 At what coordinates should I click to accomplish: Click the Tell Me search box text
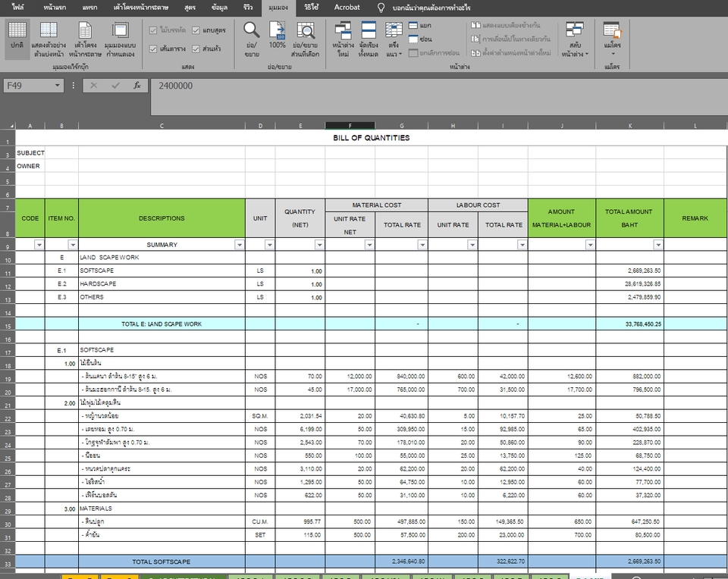coord(431,8)
